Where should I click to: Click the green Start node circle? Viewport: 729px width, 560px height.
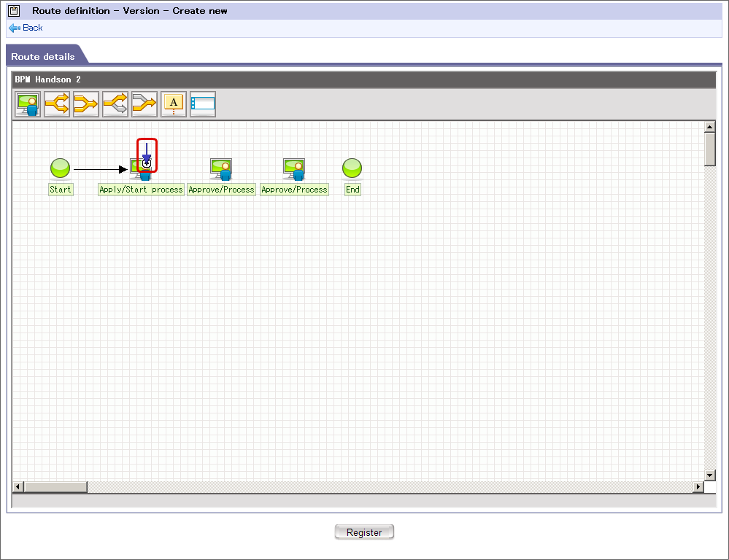pos(60,168)
